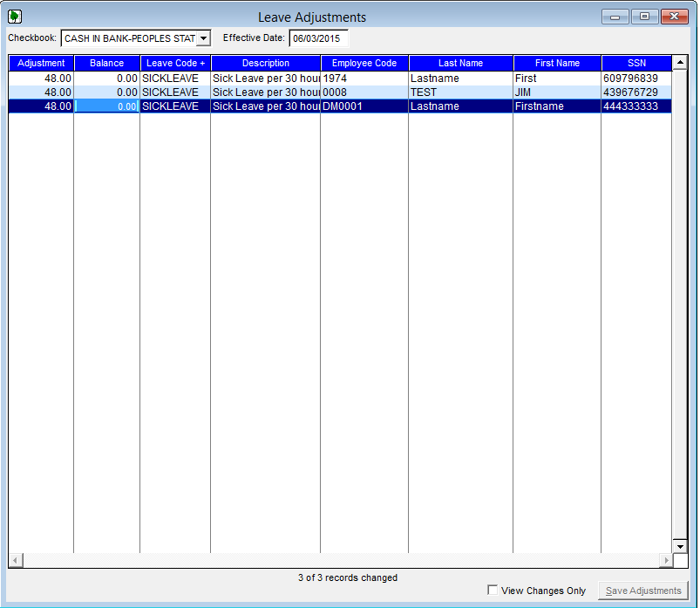Select SSN 609796839

636,79
